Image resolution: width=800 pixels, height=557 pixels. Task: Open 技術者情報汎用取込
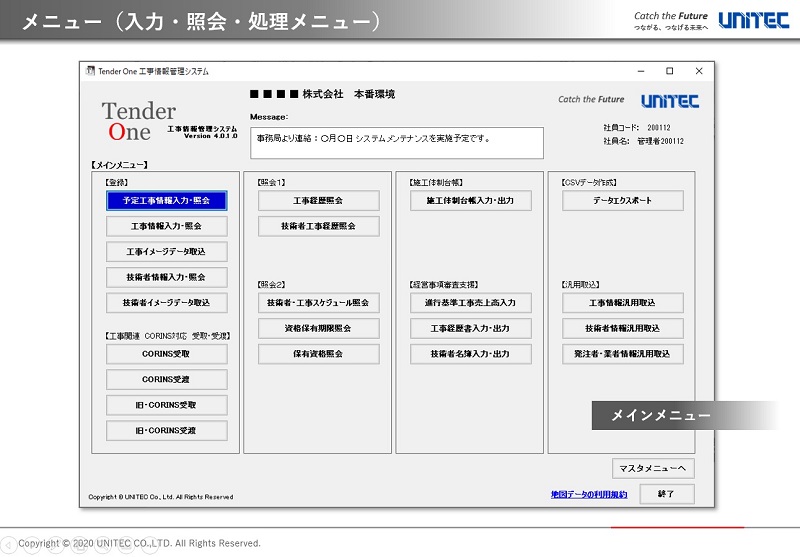coord(622,328)
